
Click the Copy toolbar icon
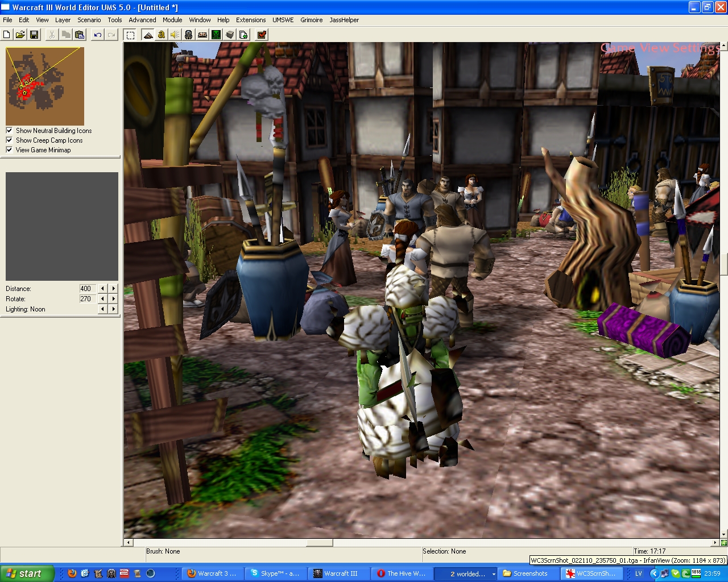click(65, 35)
